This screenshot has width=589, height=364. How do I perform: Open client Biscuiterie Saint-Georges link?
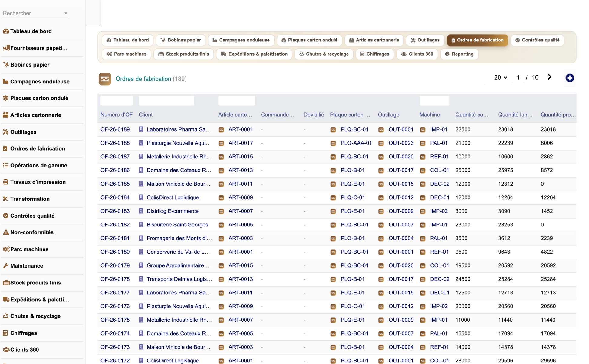click(x=177, y=225)
